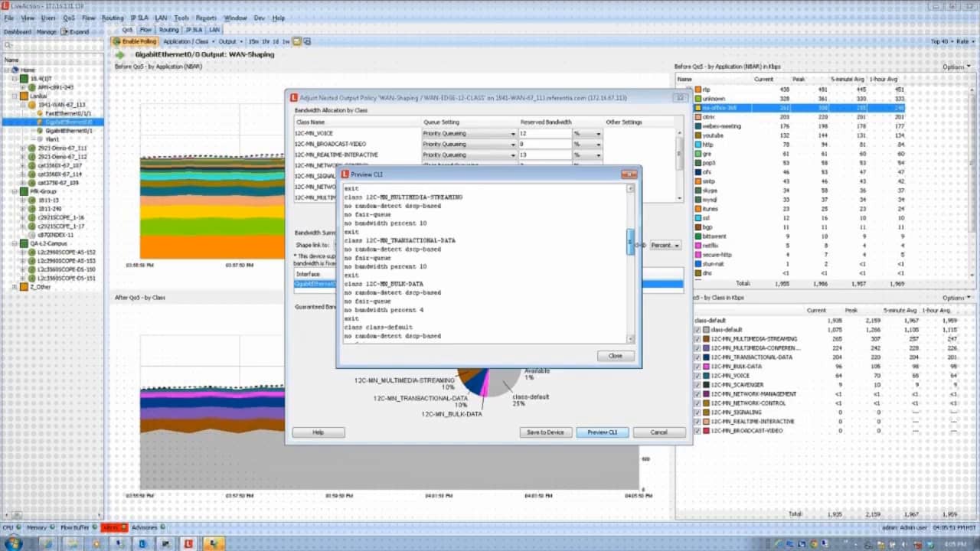Open Options dropdown of the application table
Image resolution: width=980 pixels, height=551 pixels.
click(956, 67)
